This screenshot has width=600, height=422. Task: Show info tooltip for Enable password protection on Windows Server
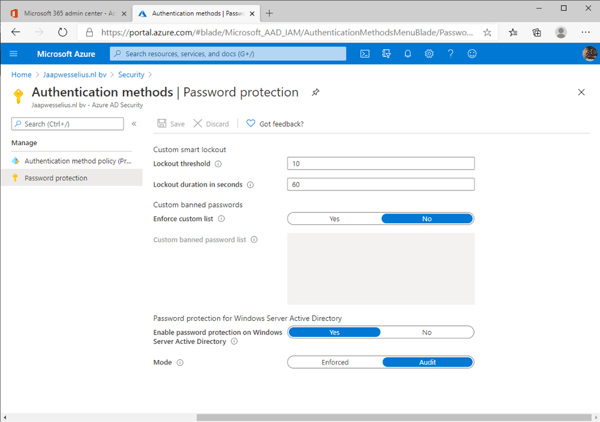pyautogui.click(x=234, y=341)
